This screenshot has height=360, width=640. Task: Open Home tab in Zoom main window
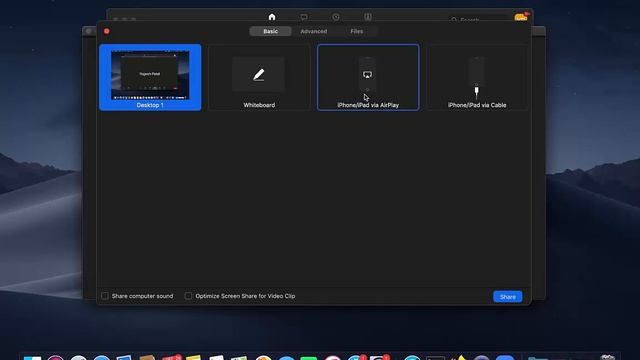[272, 17]
